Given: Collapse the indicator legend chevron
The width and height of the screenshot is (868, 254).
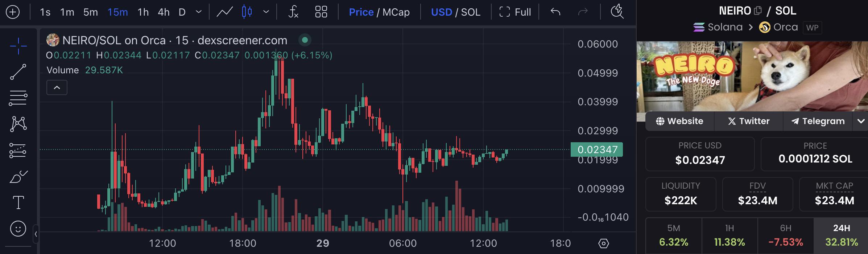Looking at the screenshot, I should coord(57,87).
